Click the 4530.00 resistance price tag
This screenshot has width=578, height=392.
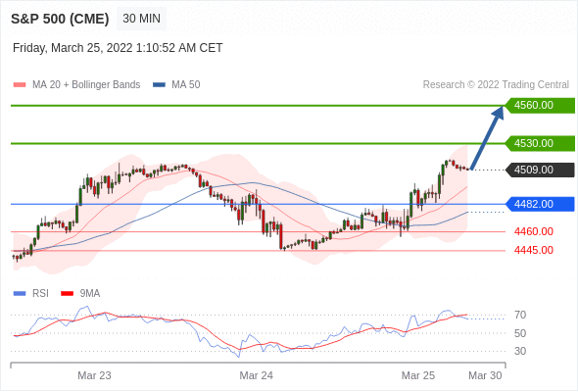[540, 143]
